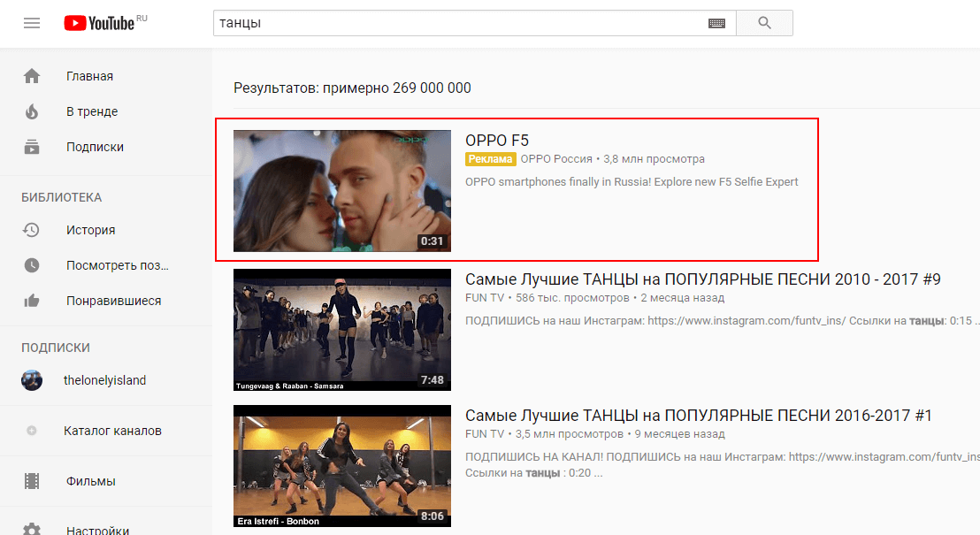Open Фильмы in the sidebar
This screenshot has height=535, width=980.
90,481
